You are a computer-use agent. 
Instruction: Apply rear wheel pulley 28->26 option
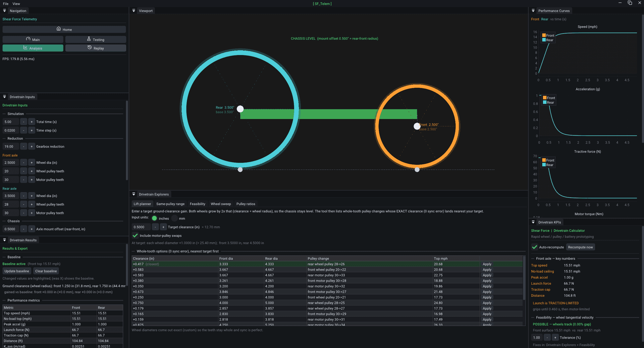pyautogui.click(x=487, y=264)
